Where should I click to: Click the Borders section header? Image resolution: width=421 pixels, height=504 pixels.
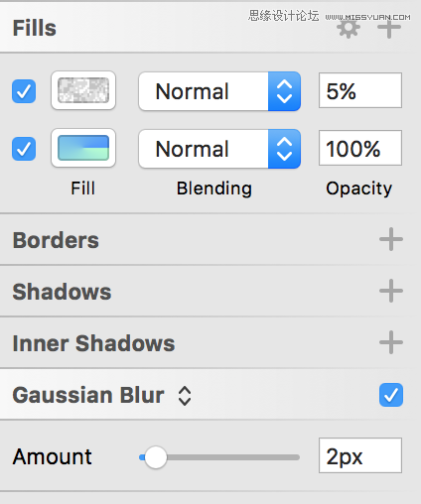click(x=56, y=240)
